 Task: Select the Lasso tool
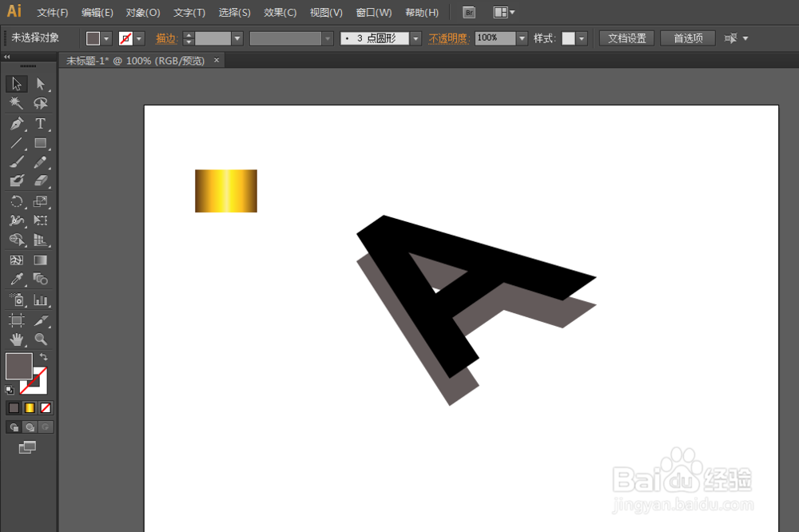point(40,104)
